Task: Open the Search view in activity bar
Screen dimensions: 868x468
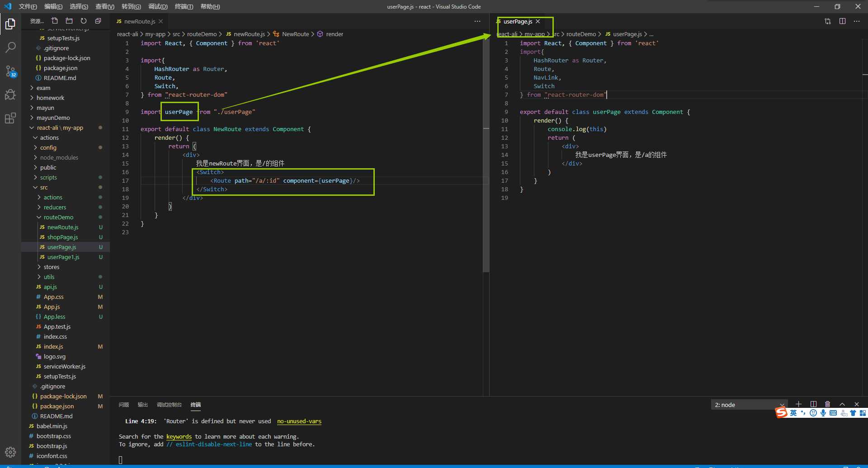Action: [x=10, y=47]
